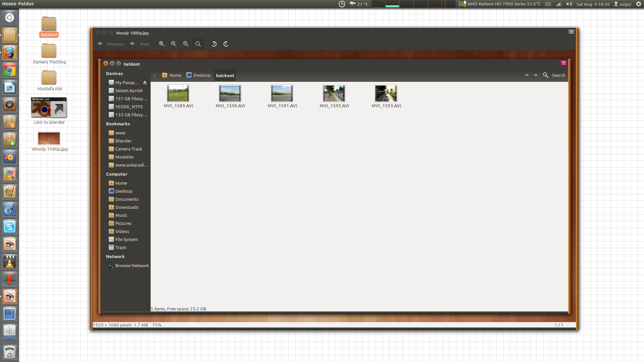The height and width of the screenshot is (362, 644).
Task: Open Downloads in sidebar
Action: coord(123,207)
